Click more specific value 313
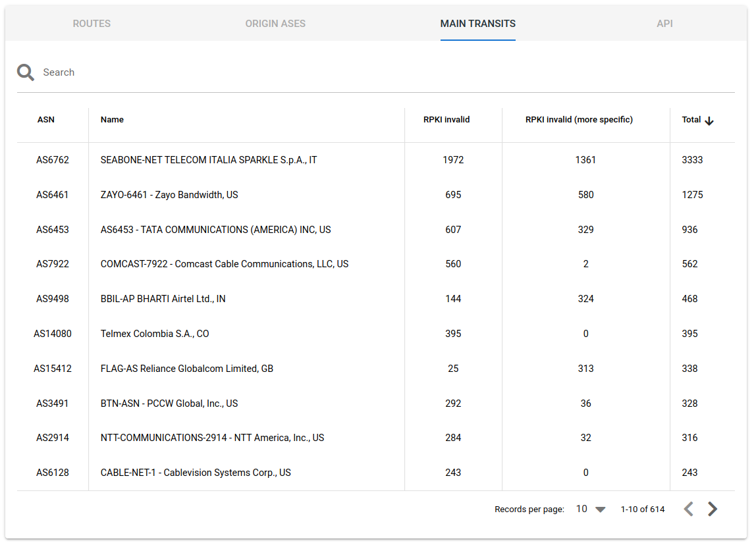756x549 pixels. coord(586,369)
